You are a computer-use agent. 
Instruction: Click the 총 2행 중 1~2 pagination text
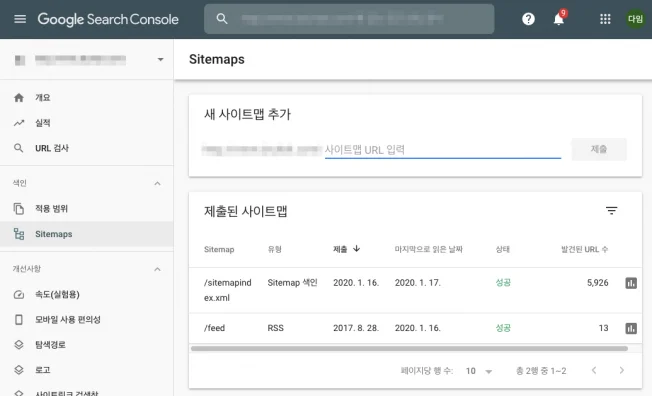(x=541, y=371)
